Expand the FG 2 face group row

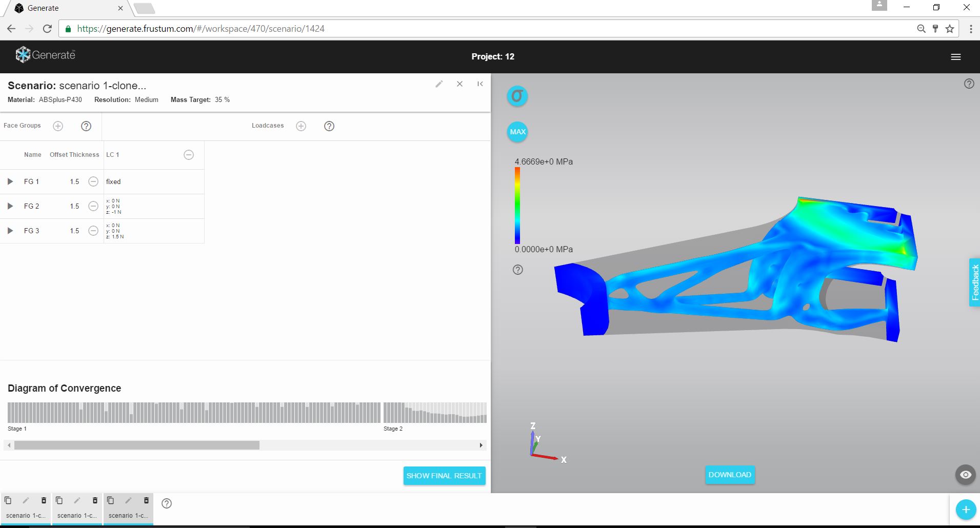coord(10,206)
